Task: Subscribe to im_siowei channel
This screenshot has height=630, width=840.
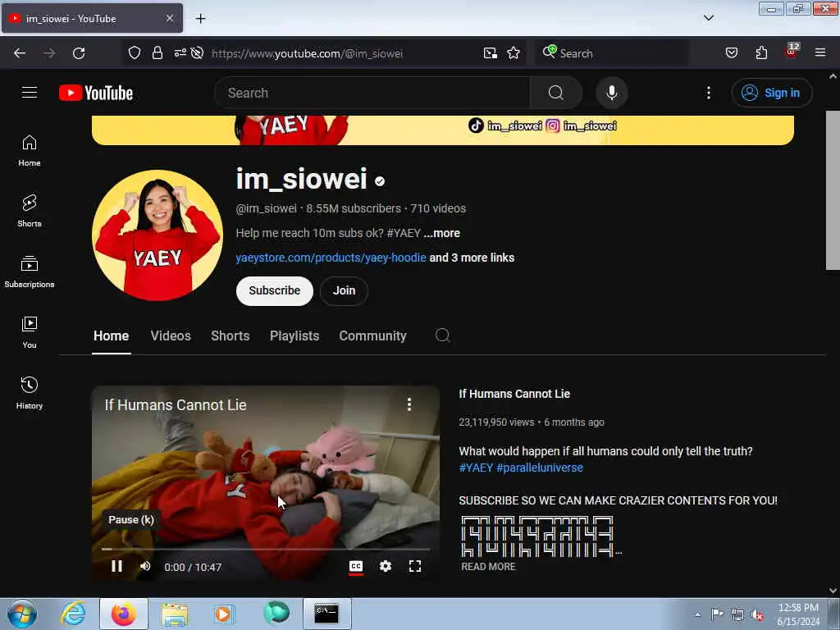Action: pyautogui.click(x=274, y=291)
